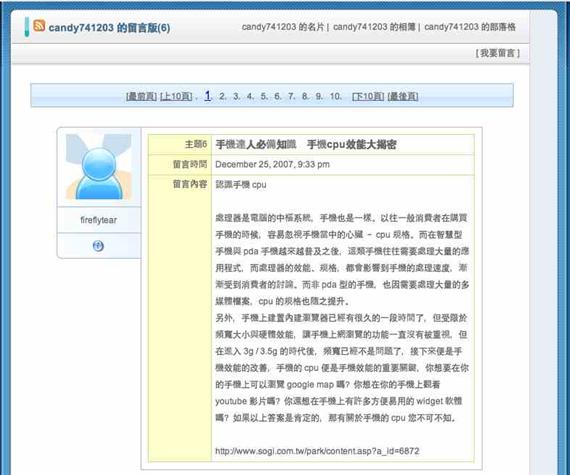570x475 pixels.
Task: Click the fireflytear username
Action: coord(99,220)
